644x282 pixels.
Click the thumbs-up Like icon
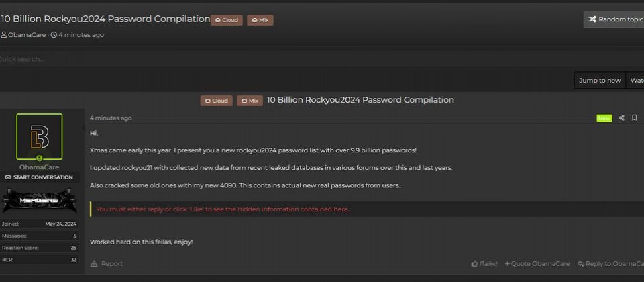point(474,263)
